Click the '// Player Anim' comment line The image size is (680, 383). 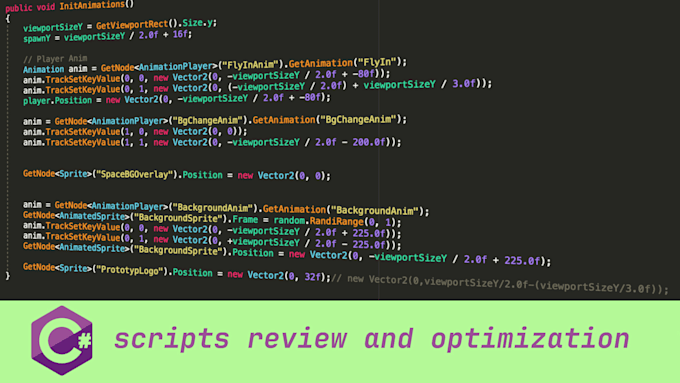(55, 59)
